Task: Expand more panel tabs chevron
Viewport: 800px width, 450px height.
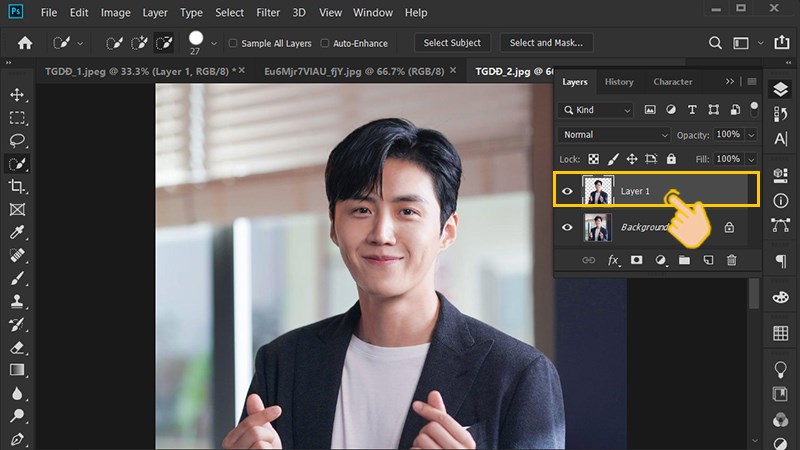Action: point(730,82)
